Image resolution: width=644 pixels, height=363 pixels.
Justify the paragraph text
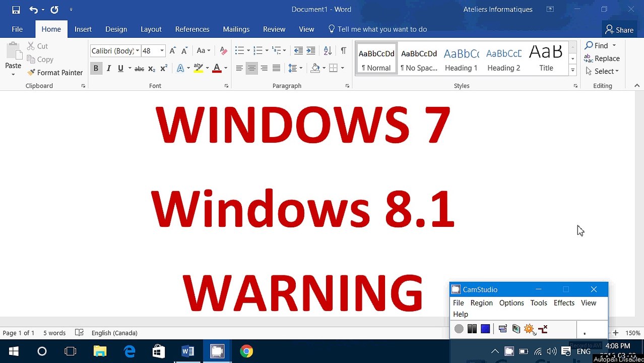pos(276,68)
